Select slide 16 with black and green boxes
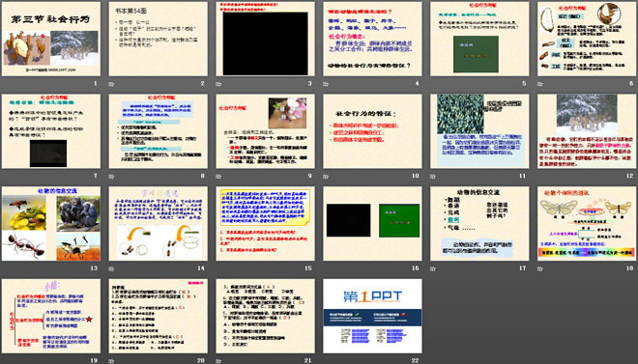638x364 pixels. (x=372, y=223)
